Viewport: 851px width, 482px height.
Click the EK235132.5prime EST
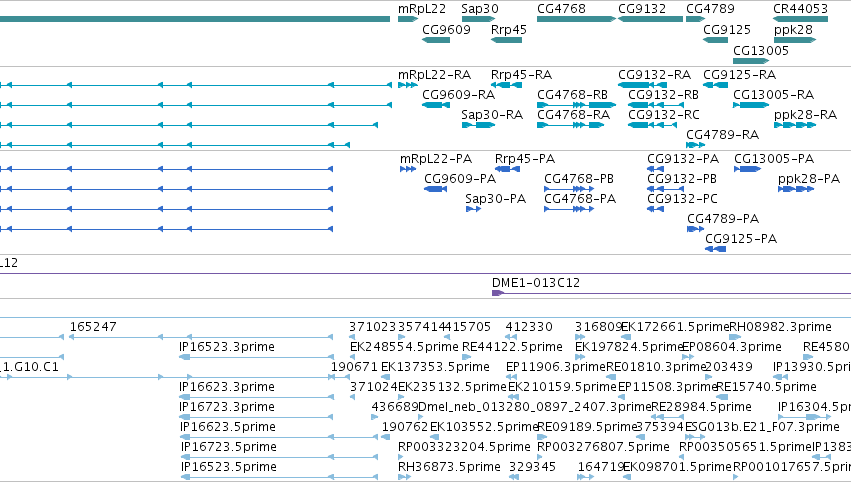(x=402, y=397)
